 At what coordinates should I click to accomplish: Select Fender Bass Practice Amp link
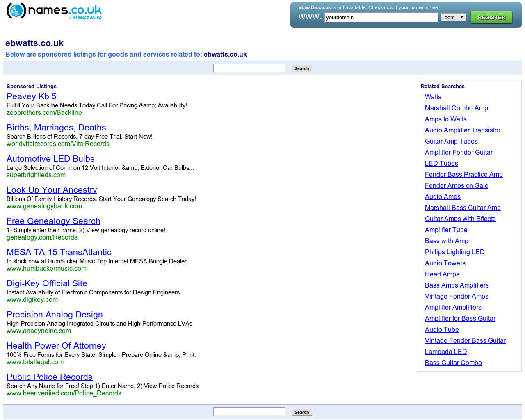(x=464, y=175)
